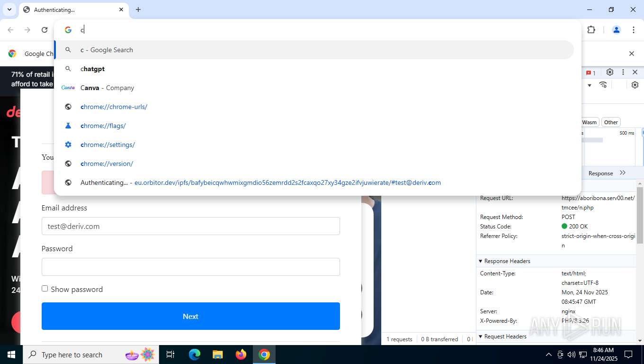Open network conditions wifi icon
644x364 pixels.
(x=603, y=85)
